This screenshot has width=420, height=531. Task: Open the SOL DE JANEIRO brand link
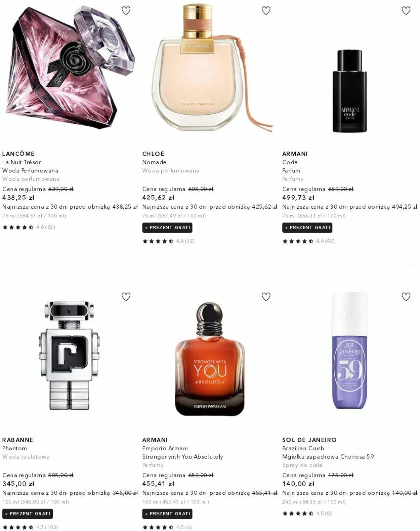pyautogui.click(x=309, y=440)
